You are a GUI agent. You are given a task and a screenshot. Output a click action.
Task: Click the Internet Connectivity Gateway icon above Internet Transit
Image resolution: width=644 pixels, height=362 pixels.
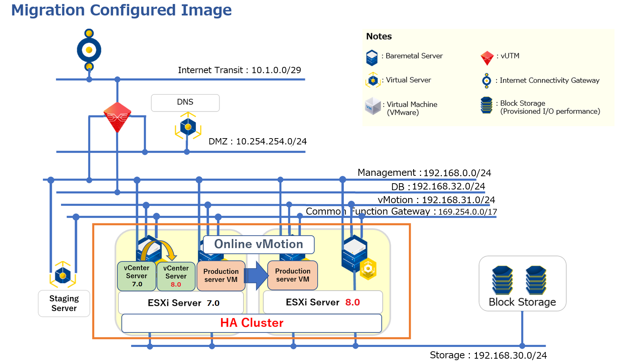point(89,50)
